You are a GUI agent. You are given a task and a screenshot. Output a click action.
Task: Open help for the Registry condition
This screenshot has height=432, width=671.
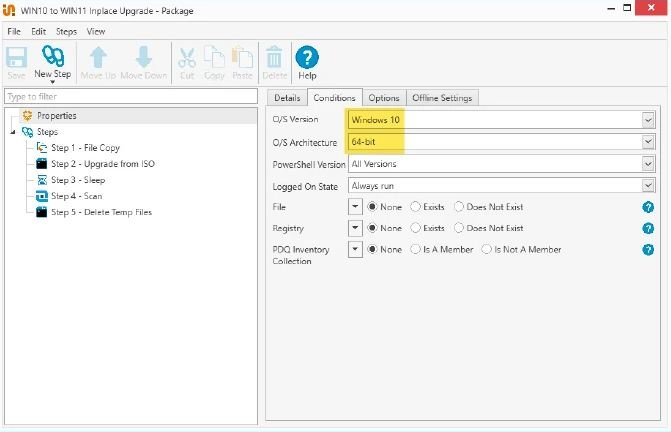pos(648,228)
